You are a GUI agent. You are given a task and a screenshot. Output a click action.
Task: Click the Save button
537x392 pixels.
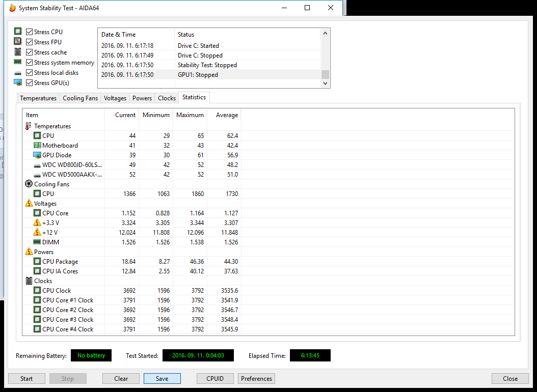(162, 379)
